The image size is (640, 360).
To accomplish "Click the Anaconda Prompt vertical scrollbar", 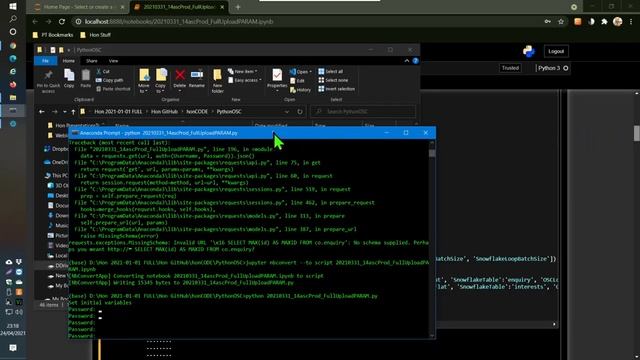I will tap(432, 238).
